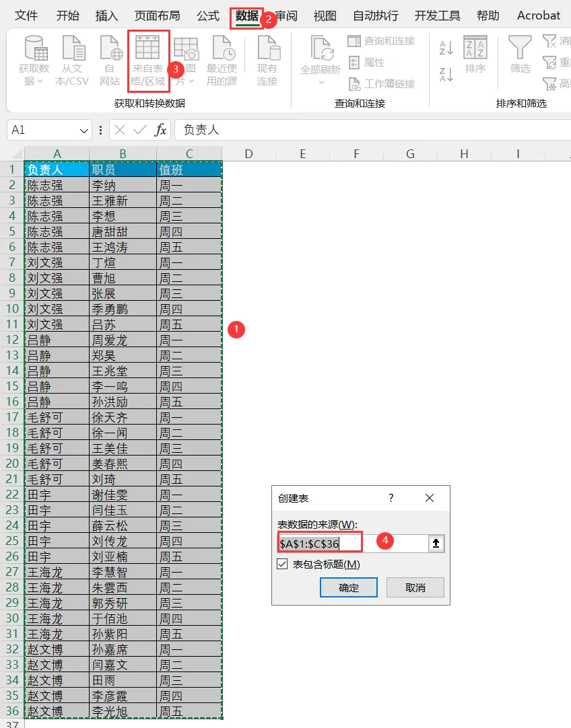Click 工作簿链接 ribbon item
This screenshot has height=728, width=571.
[x=381, y=84]
